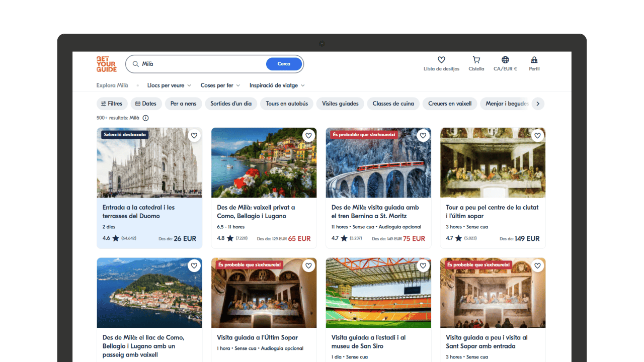Favorite the Duomo cathedral tour heart
Screen dimensions: 644x362
pyautogui.click(x=194, y=136)
